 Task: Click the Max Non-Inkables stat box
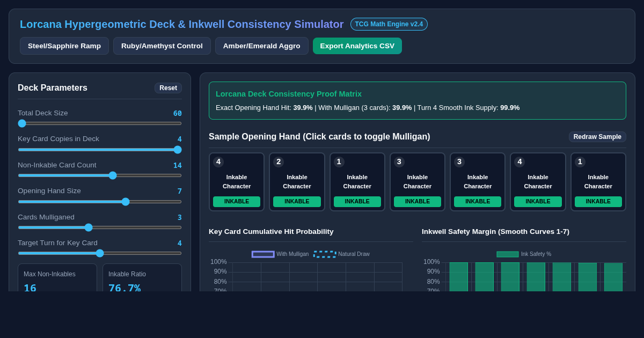pos(57,278)
